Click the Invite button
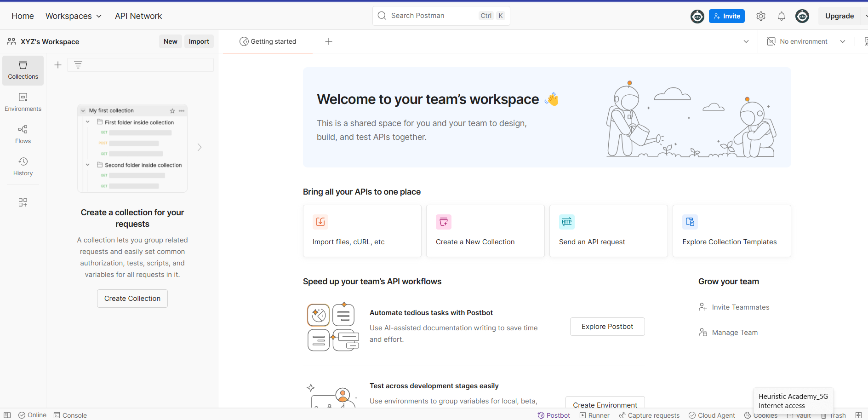868x420 pixels. (727, 16)
